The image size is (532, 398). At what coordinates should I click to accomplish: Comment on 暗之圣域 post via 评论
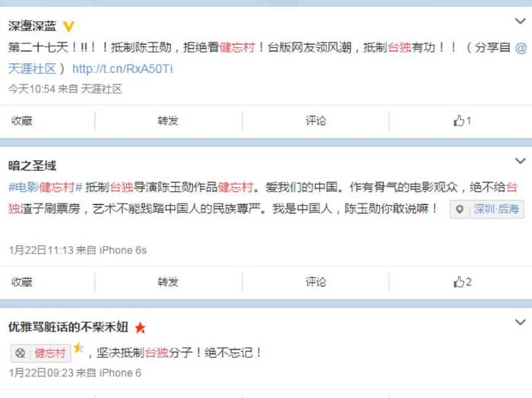[315, 282]
